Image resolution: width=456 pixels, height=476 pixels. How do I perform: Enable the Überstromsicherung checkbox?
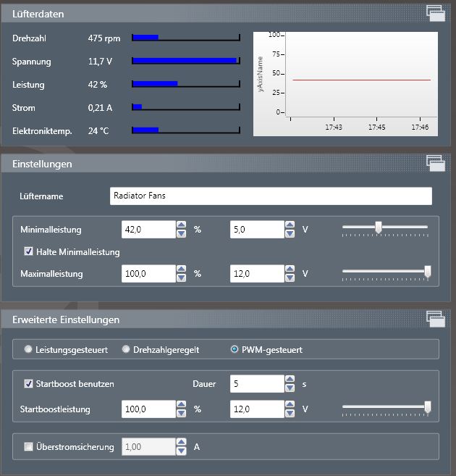29,447
